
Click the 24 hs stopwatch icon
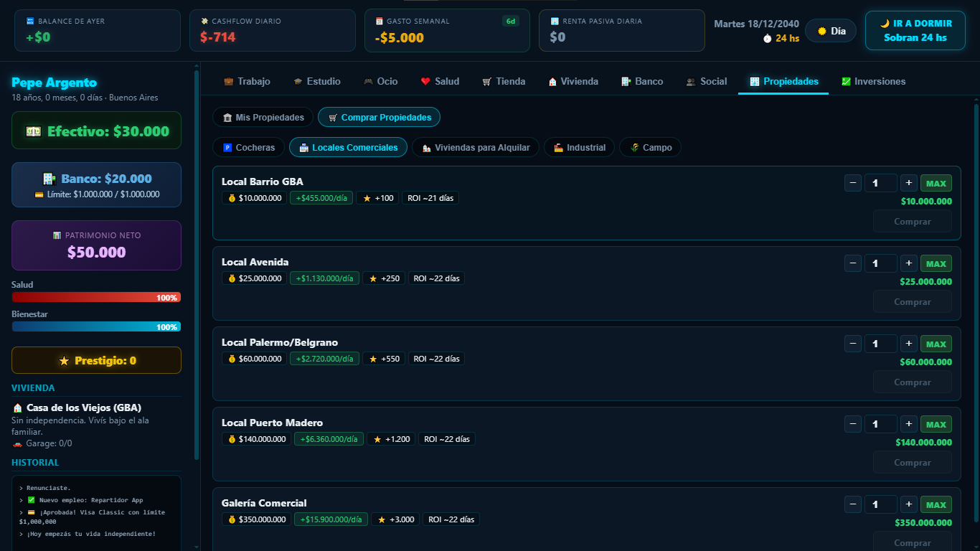point(767,39)
